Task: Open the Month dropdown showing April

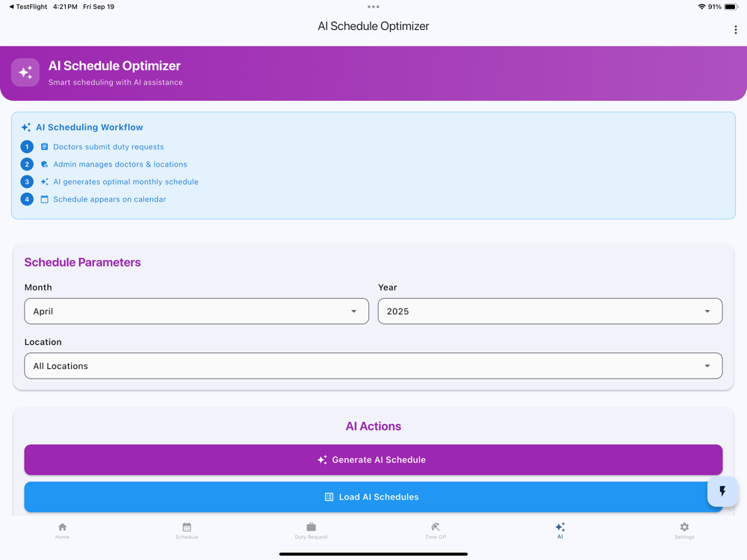Action: point(196,311)
